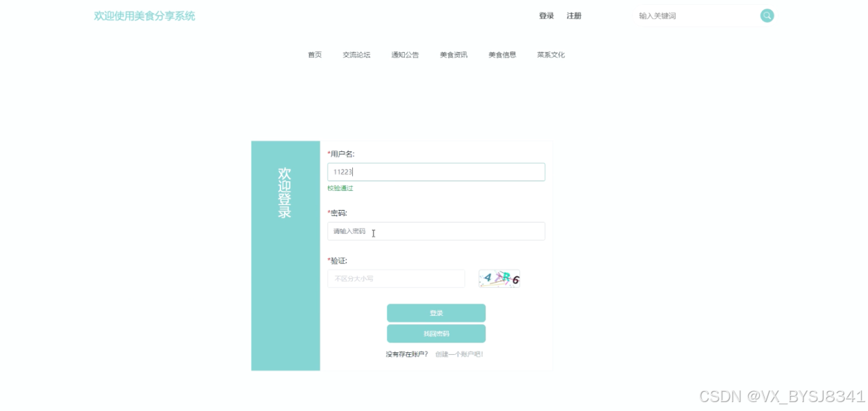This screenshot has height=411, width=868.
Task: Click the 用户名 input field
Action: point(436,172)
